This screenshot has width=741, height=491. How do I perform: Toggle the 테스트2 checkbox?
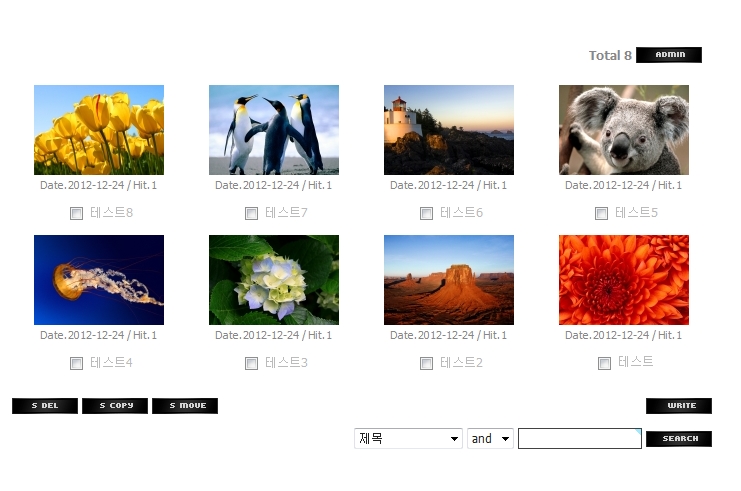[x=426, y=363]
